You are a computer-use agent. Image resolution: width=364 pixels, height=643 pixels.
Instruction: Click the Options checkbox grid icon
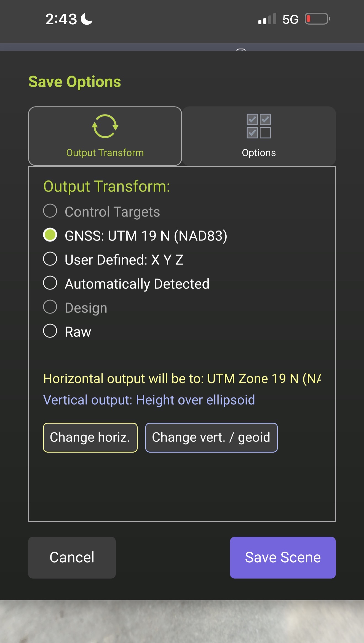(x=259, y=126)
